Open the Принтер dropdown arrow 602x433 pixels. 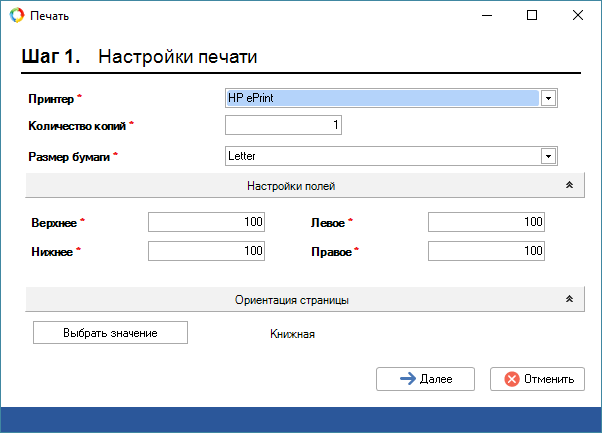548,98
